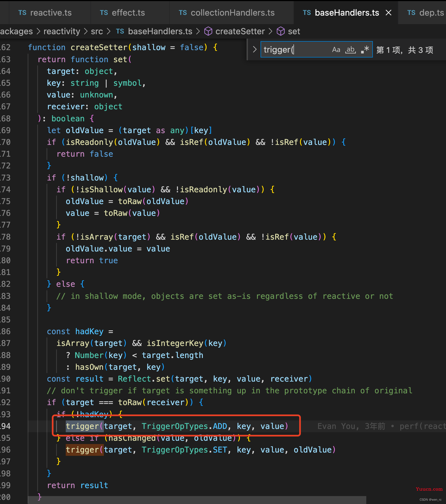Click 'value = toRaw(value)' line
Image resolution: width=446 pixels, height=504 pixels.
coord(113,213)
